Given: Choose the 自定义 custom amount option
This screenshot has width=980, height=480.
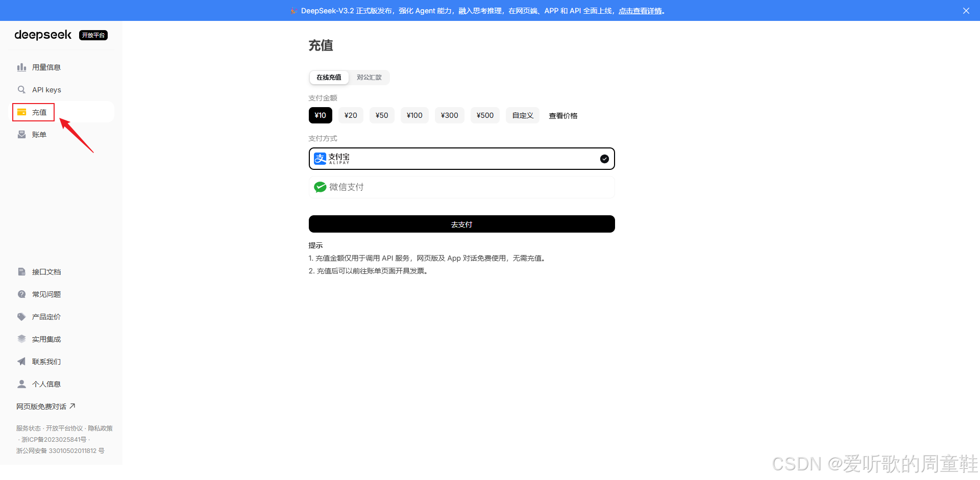Looking at the screenshot, I should [x=523, y=115].
